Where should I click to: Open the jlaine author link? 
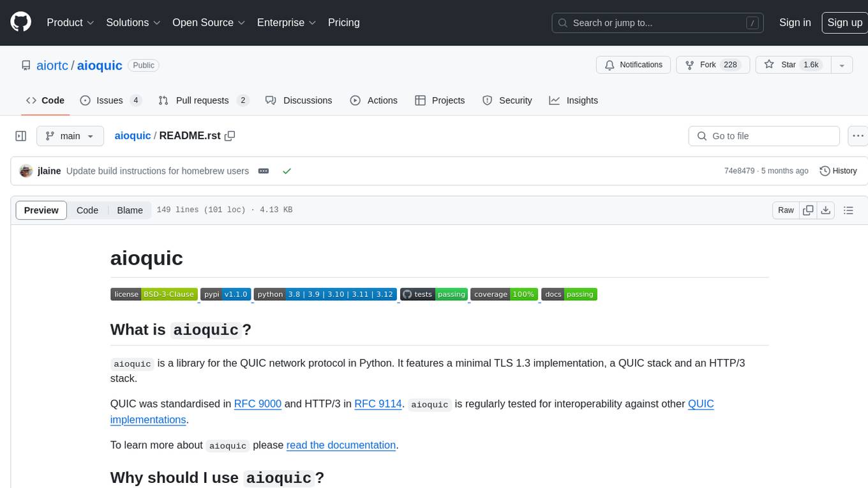point(50,171)
